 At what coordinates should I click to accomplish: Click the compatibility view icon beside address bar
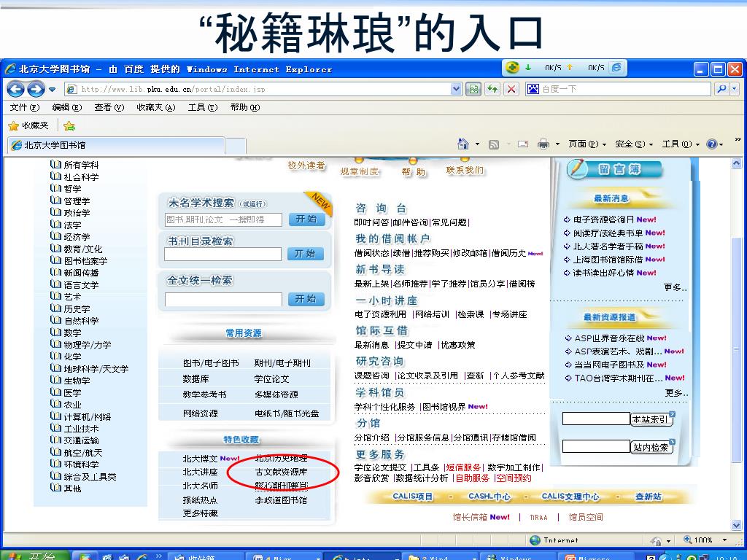coord(473,89)
